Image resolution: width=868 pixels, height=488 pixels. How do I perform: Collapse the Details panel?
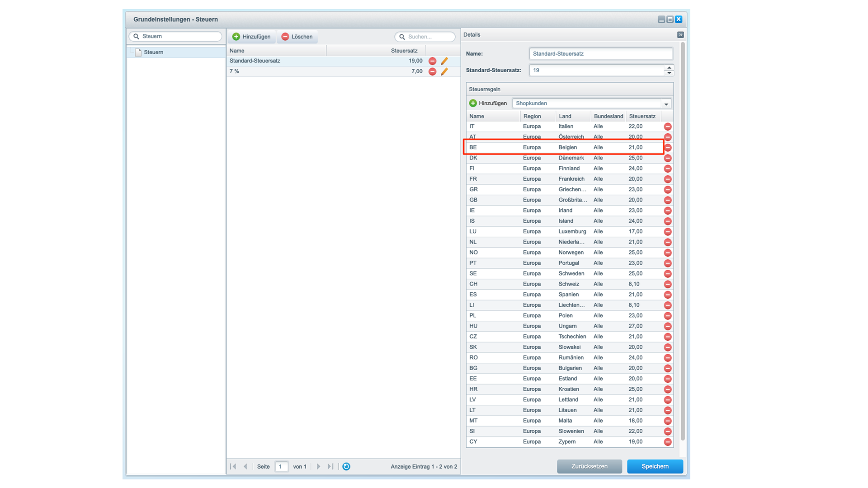point(680,35)
